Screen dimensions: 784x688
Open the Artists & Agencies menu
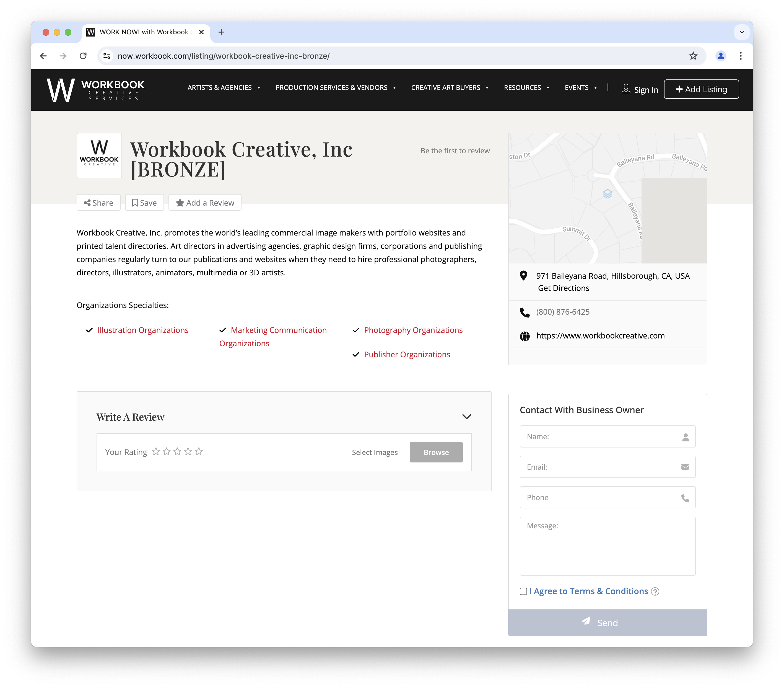point(219,88)
